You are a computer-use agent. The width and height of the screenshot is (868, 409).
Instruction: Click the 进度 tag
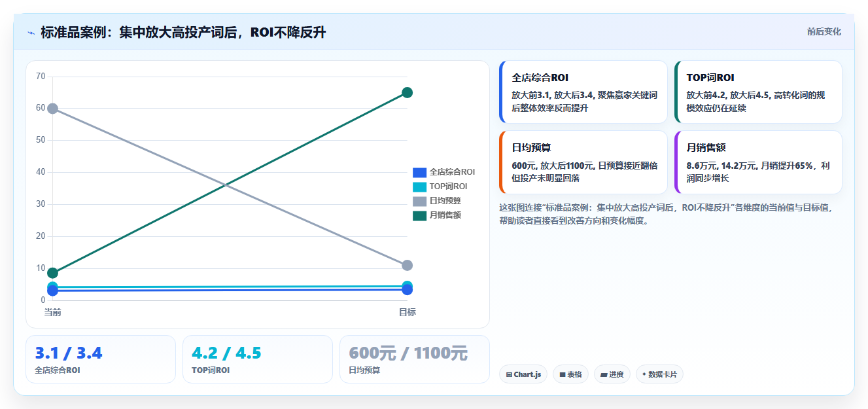point(612,374)
